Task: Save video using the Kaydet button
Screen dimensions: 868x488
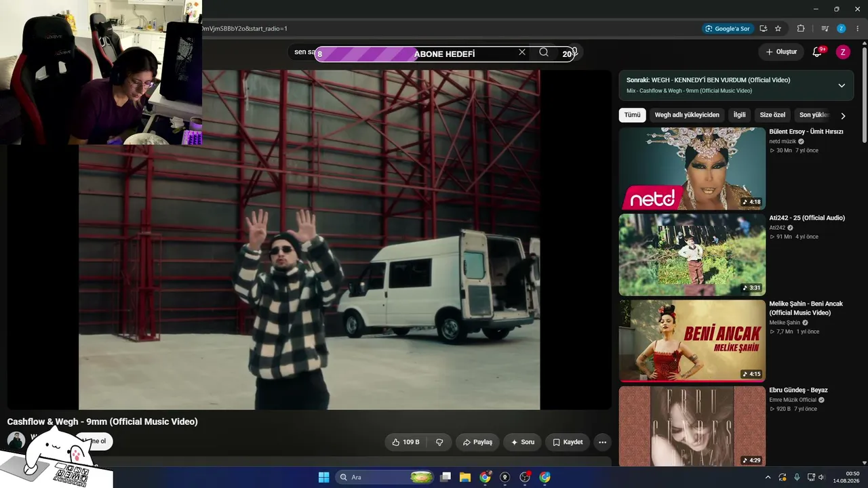Action: [568, 442]
